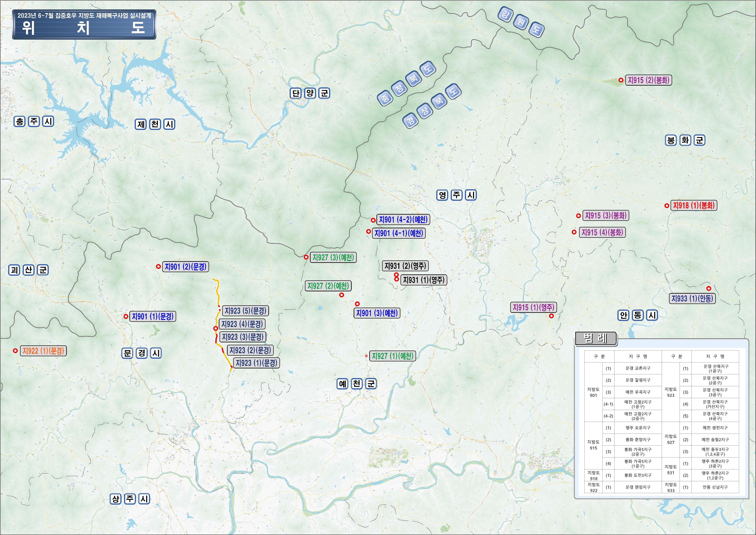Image resolution: width=756 pixels, height=535 pixels.
Task: Select the 문경시 city label
Action: (142, 353)
